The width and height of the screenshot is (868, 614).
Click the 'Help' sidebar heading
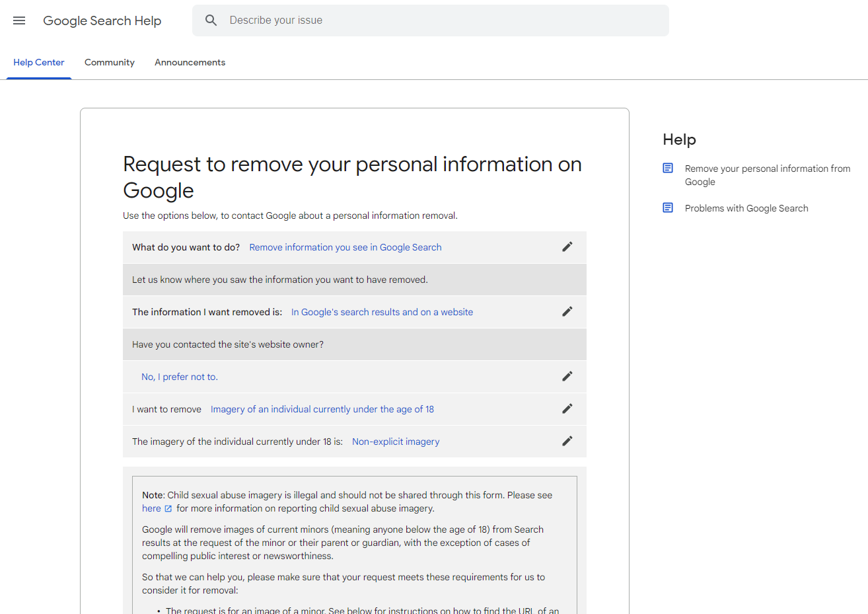click(679, 139)
